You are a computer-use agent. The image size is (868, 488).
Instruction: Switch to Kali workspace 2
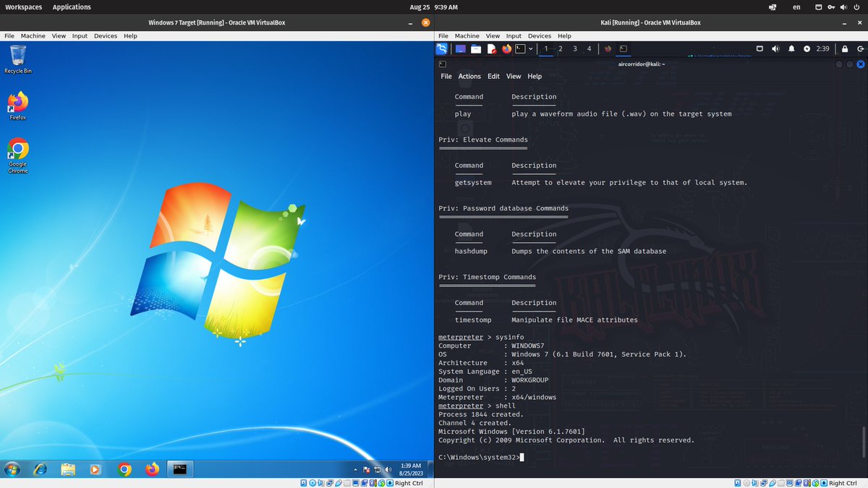click(x=561, y=48)
